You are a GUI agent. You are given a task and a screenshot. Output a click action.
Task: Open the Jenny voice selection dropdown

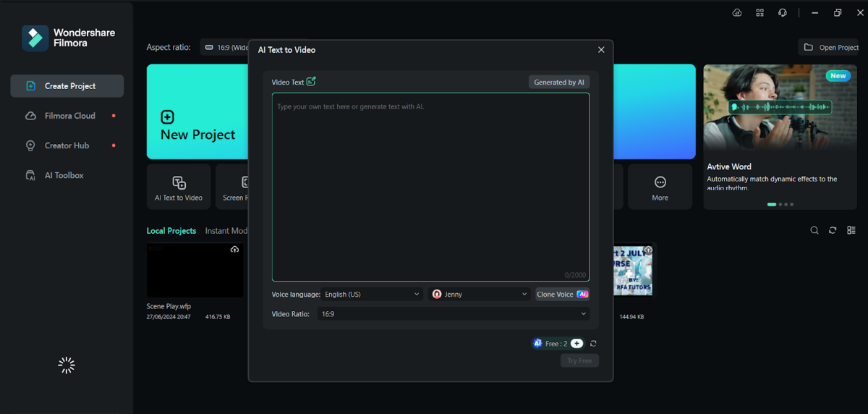click(x=480, y=295)
